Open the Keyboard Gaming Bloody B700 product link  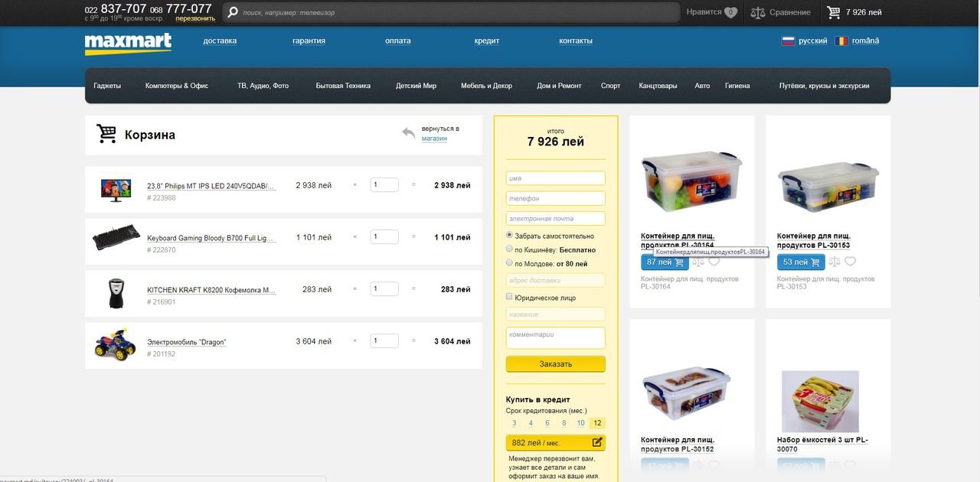(x=211, y=238)
